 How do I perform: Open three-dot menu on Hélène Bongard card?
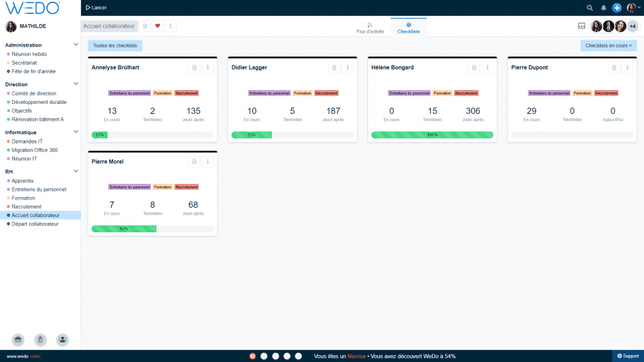[x=488, y=67]
